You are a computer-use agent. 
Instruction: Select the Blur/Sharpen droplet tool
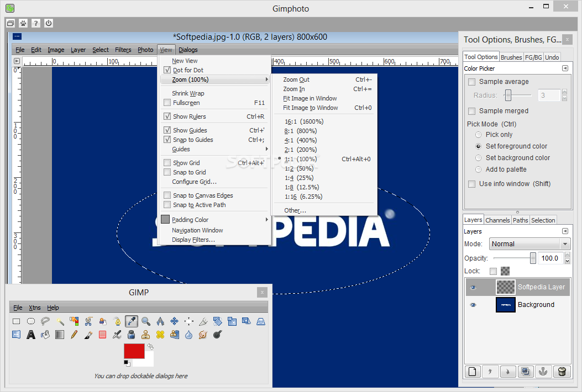pyautogui.click(x=189, y=335)
